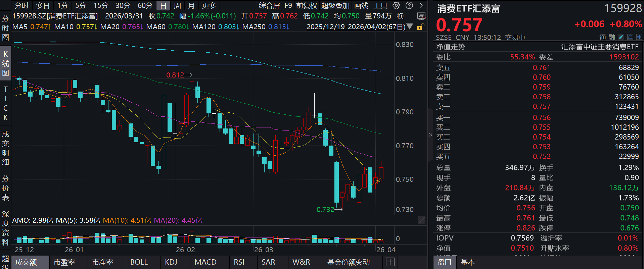
Task: Click the 超级叠加 button
Action: click(335, 5)
